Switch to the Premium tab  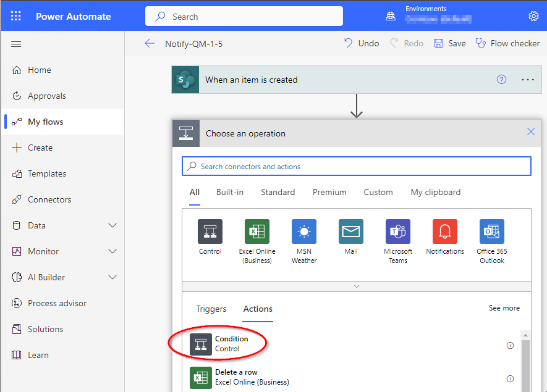(x=329, y=193)
